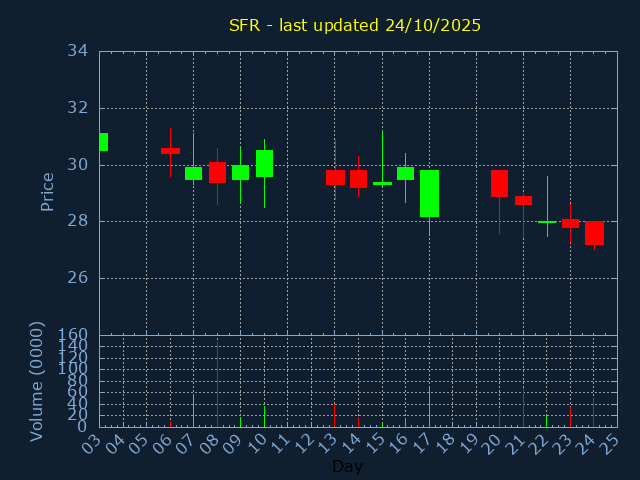Click the red candlestick on day 08
The width and height of the screenshot is (640, 480).
(x=217, y=172)
